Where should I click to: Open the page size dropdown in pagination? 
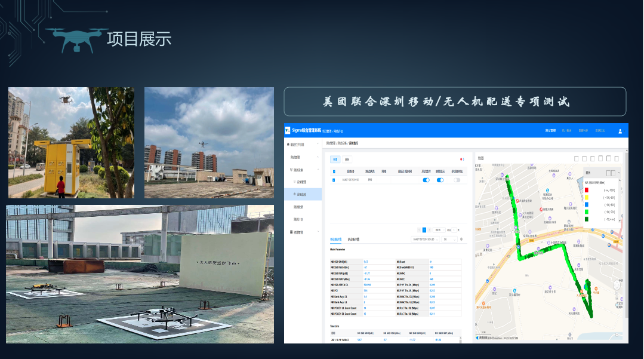pos(438,230)
